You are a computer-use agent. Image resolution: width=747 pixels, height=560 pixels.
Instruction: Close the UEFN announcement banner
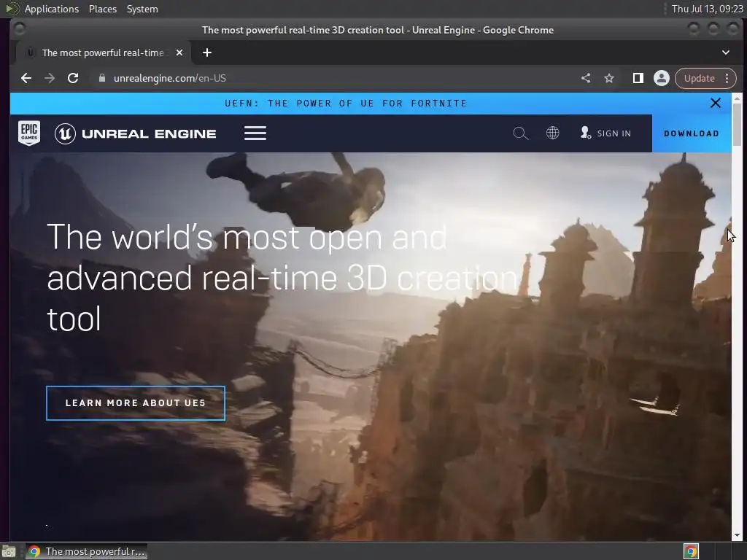[x=715, y=103]
